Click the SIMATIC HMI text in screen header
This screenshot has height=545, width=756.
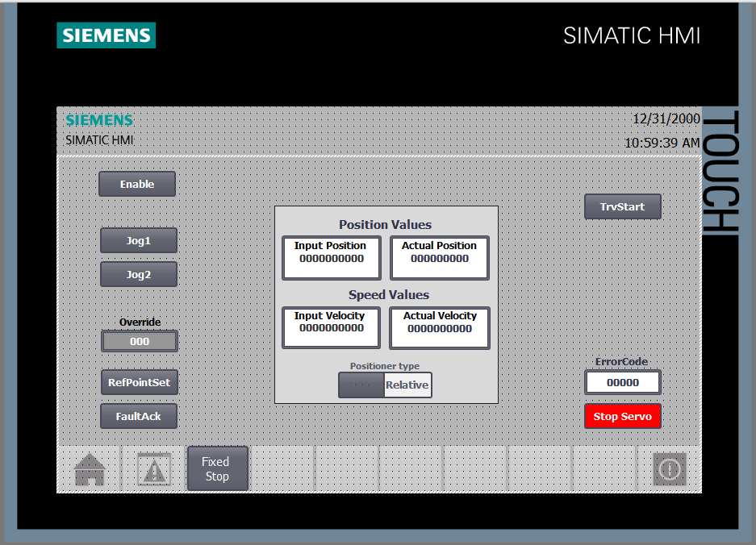point(99,140)
